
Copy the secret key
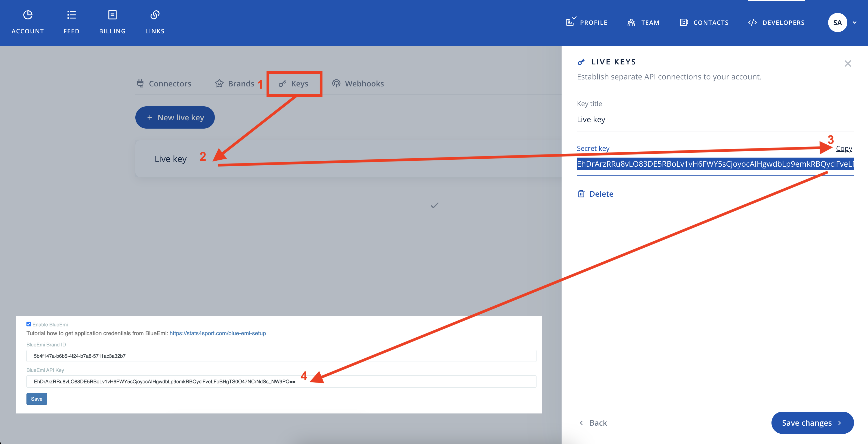(x=844, y=149)
